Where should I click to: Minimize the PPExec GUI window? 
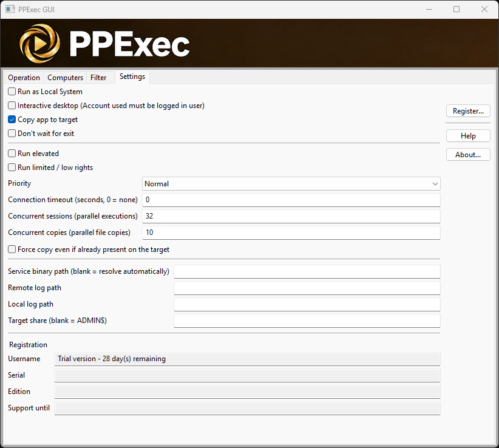429,9
